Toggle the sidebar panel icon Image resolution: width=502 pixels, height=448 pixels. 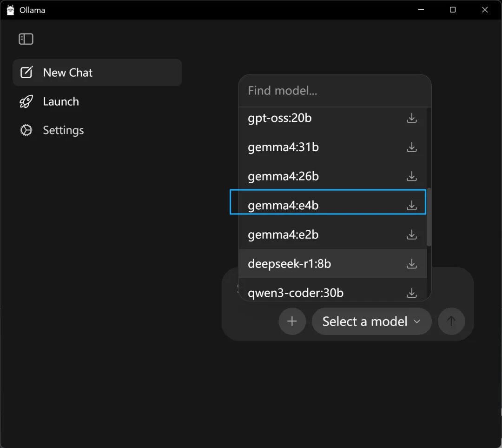tap(26, 39)
